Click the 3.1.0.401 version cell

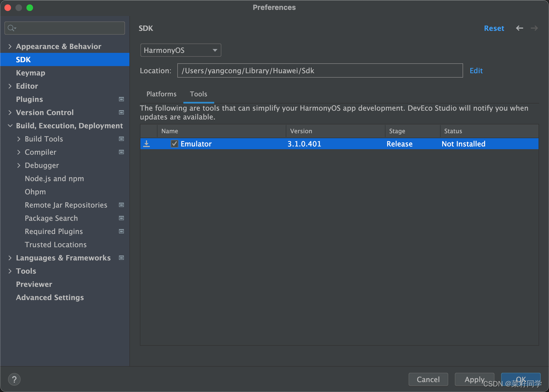tap(304, 144)
